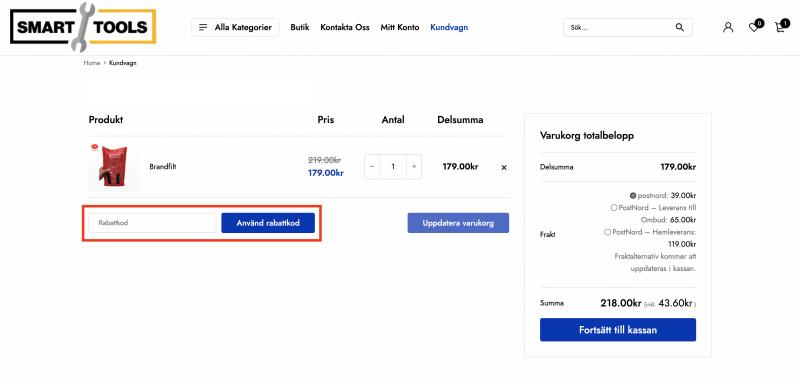
Task: Click Använd rabattkod button
Action: point(268,223)
